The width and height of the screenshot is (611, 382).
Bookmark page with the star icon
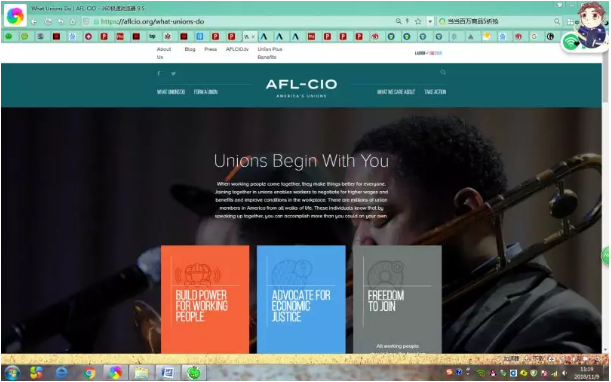[418, 21]
